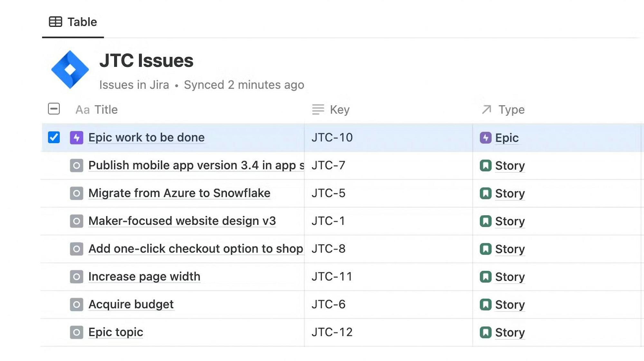The image size is (644, 361).
Task: Click the Epic type in JTC-10 row
Action: pyautogui.click(x=507, y=138)
